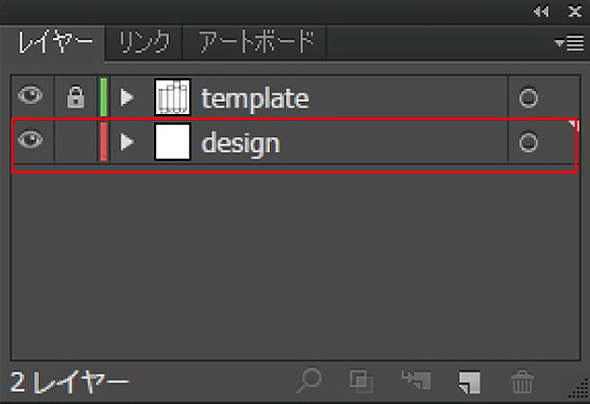Click the Locate Object magnifier icon
The width and height of the screenshot is (590, 404).
(x=309, y=381)
